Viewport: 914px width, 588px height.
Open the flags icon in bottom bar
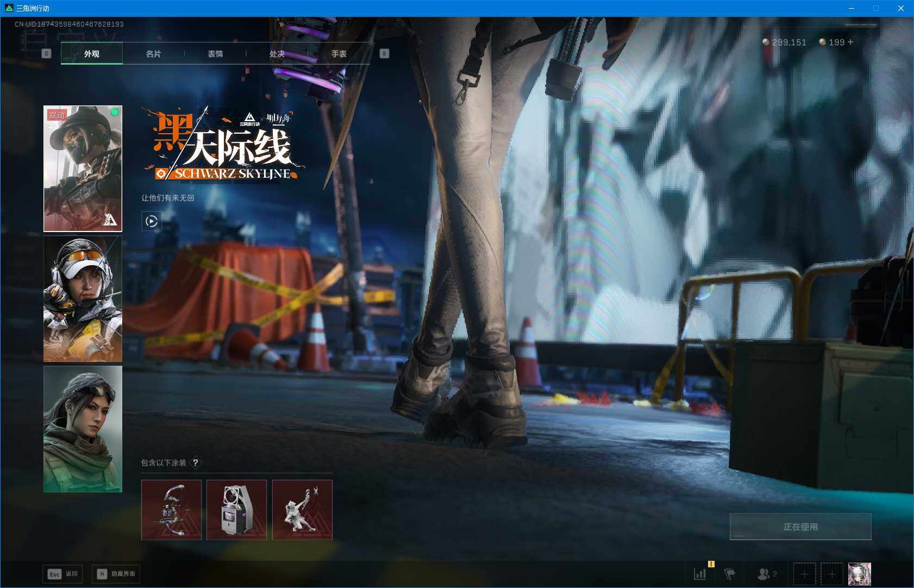coord(730,573)
